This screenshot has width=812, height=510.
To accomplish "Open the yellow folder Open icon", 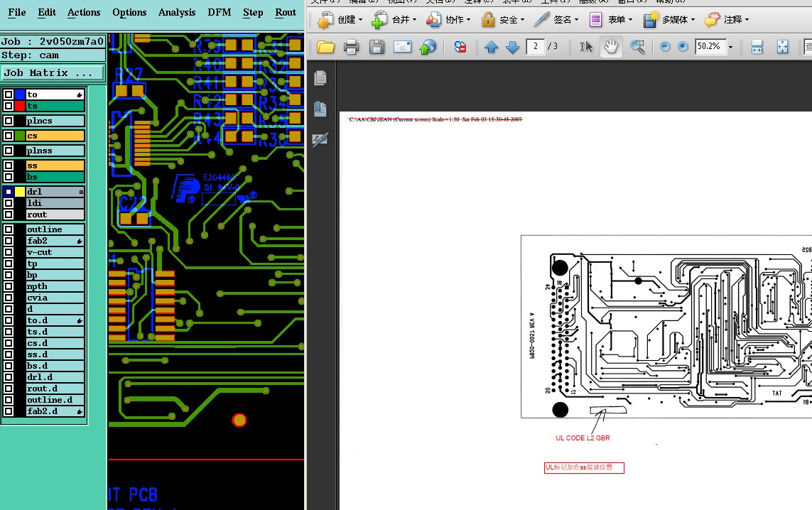I will click(326, 47).
